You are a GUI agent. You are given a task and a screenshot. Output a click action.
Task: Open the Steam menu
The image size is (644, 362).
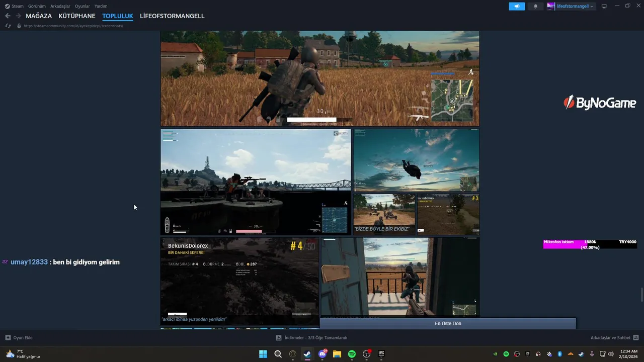pyautogui.click(x=14, y=6)
